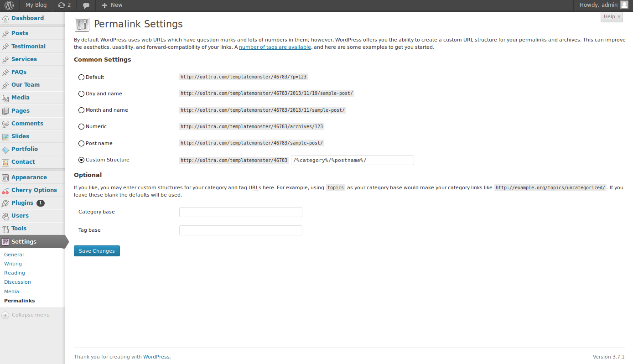
Task: Click the WordPress logo icon
Action: pos(10,5)
